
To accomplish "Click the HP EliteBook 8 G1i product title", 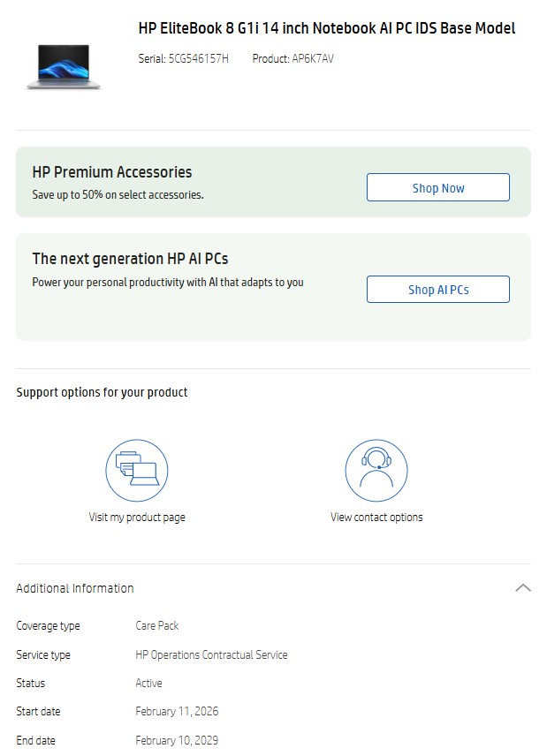I will click(x=326, y=28).
